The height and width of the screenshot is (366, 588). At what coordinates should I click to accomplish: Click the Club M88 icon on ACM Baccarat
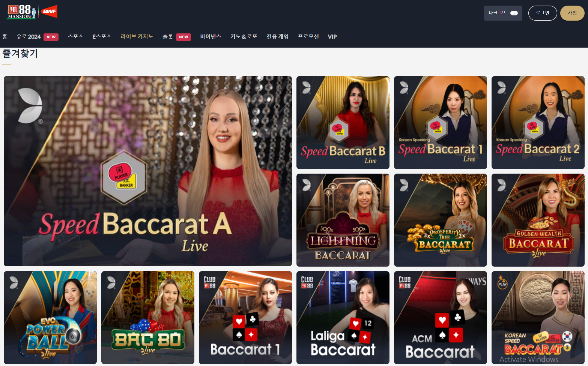click(x=405, y=282)
